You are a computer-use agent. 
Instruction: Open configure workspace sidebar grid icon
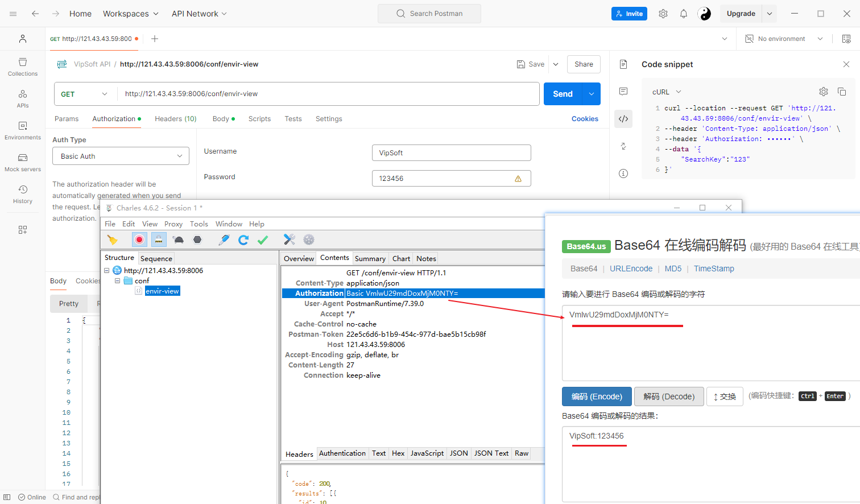[x=23, y=230]
